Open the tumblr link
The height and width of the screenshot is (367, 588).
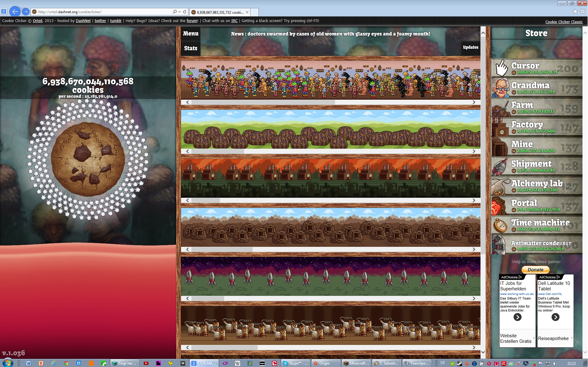(116, 21)
